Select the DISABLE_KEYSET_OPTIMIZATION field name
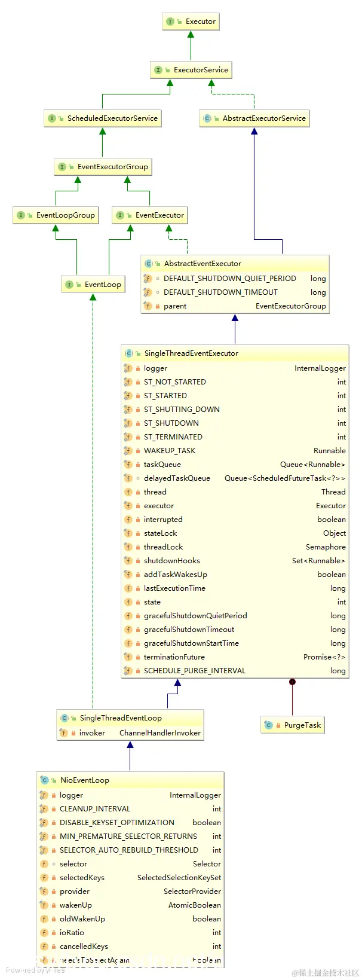362x980 pixels. tap(117, 823)
